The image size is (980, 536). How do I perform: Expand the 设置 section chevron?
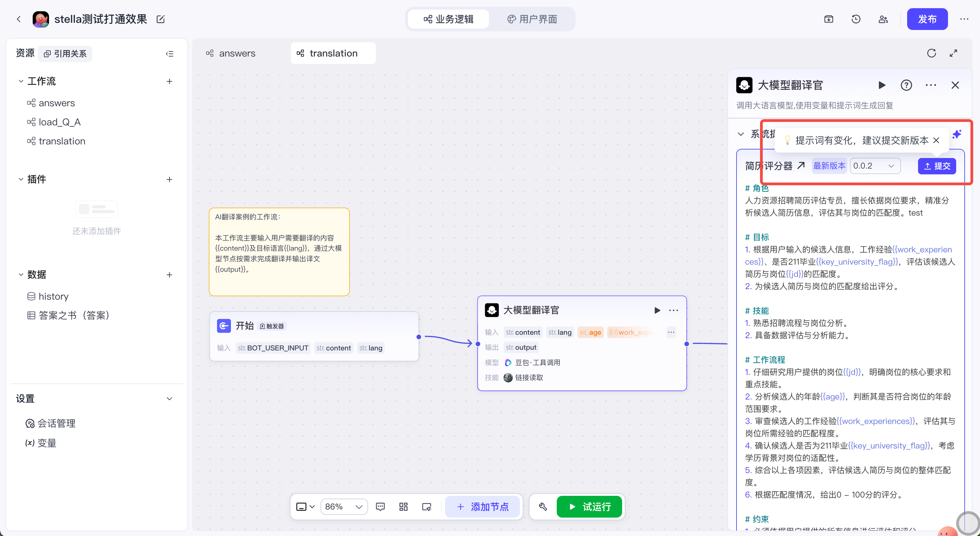pyautogui.click(x=169, y=399)
